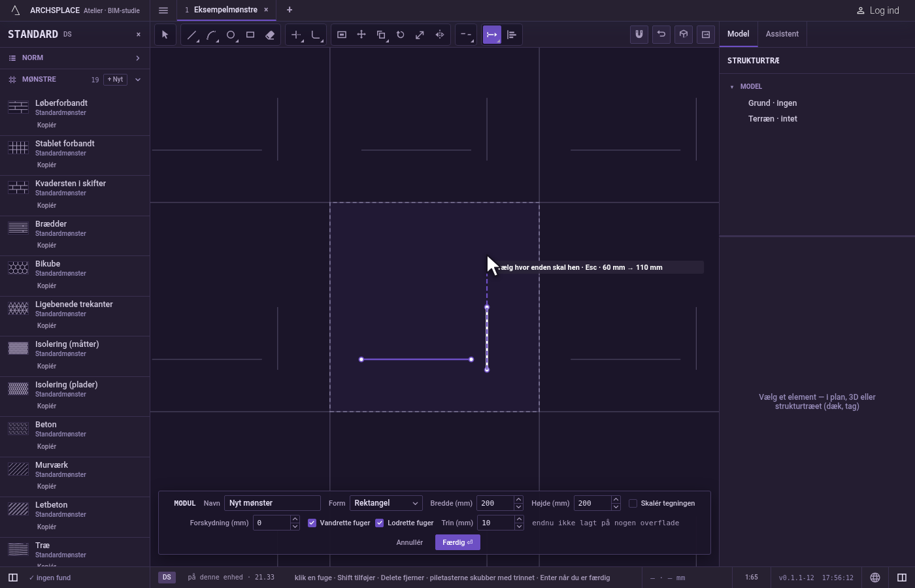Click the Mirror tool icon
The height and width of the screenshot is (588, 915).
pyautogui.click(x=440, y=35)
